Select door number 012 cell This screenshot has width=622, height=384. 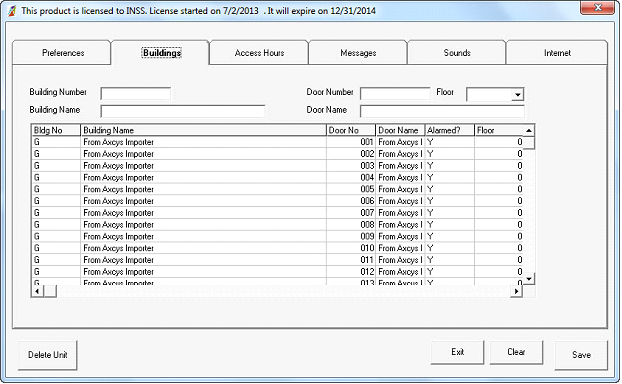tap(351, 272)
